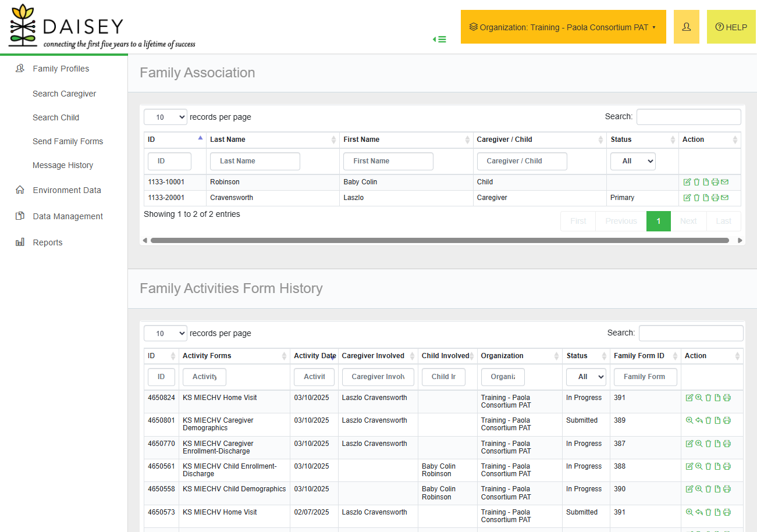The height and width of the screenshot is (532, 757).
Task: Open document icon for Cravensworth caregiver row
Action: pyautogui.click(x=706, y=198)
